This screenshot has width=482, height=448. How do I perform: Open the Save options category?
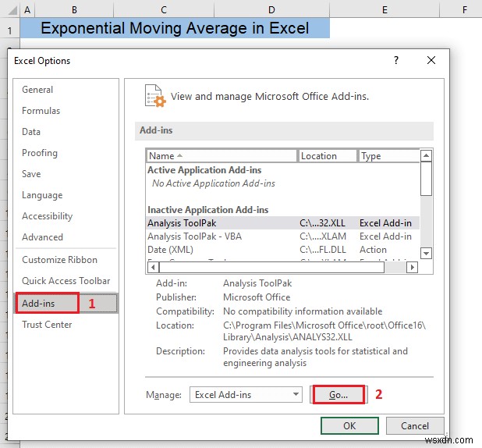coord(31,174)
